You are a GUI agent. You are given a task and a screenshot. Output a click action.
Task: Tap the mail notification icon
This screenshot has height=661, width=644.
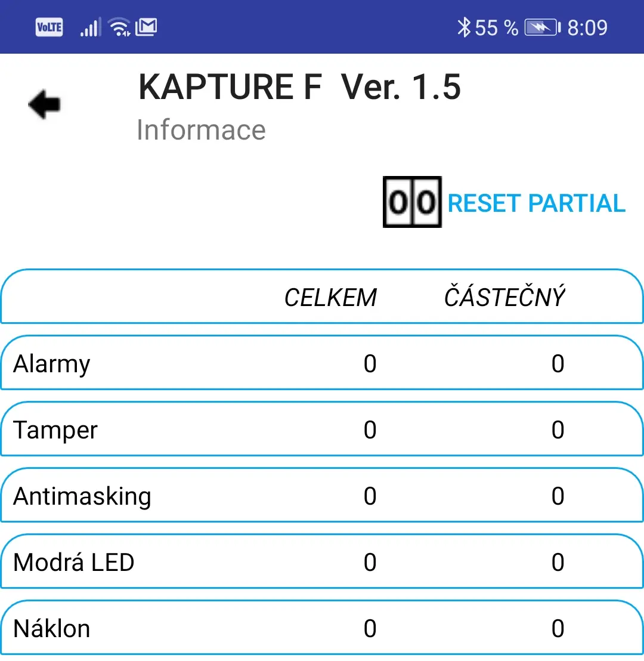tap(146, 27)
